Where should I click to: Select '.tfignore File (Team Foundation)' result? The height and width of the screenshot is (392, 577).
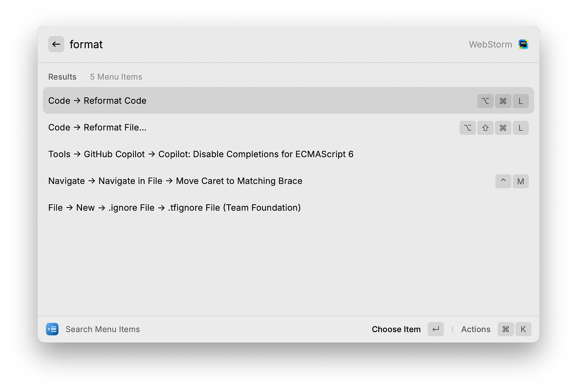(x=288, y=208)
